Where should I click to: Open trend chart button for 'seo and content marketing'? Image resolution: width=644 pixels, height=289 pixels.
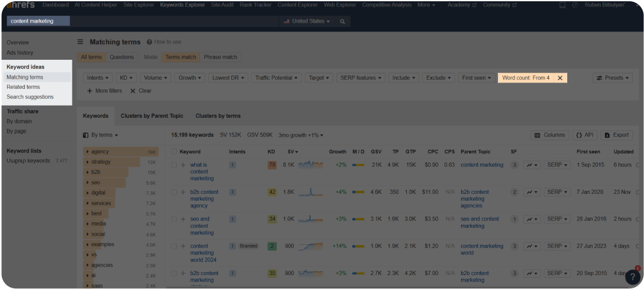532,219
